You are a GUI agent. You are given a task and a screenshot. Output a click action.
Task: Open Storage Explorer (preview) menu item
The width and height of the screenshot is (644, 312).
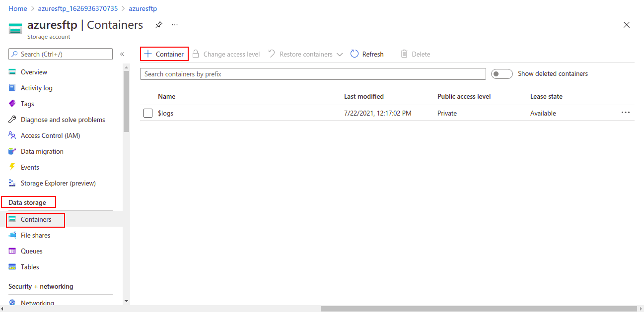pyautogui.click(x=58, y=183)
